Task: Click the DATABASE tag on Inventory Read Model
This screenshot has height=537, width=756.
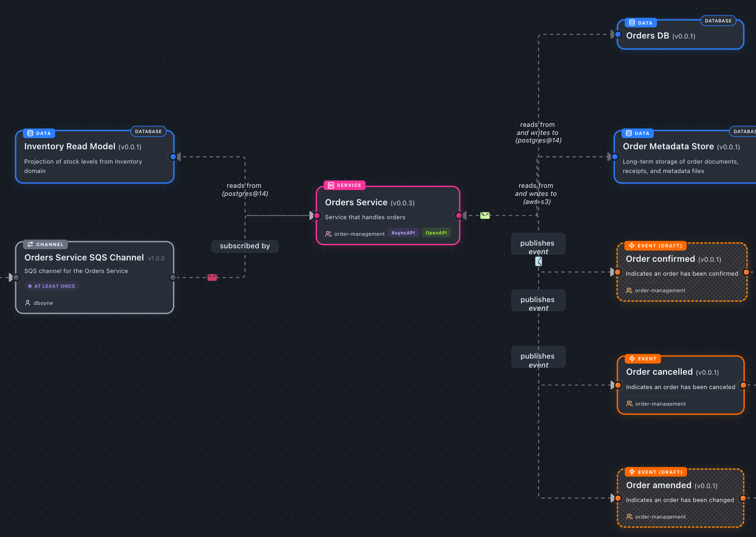Action: click(x=148, y=132)
